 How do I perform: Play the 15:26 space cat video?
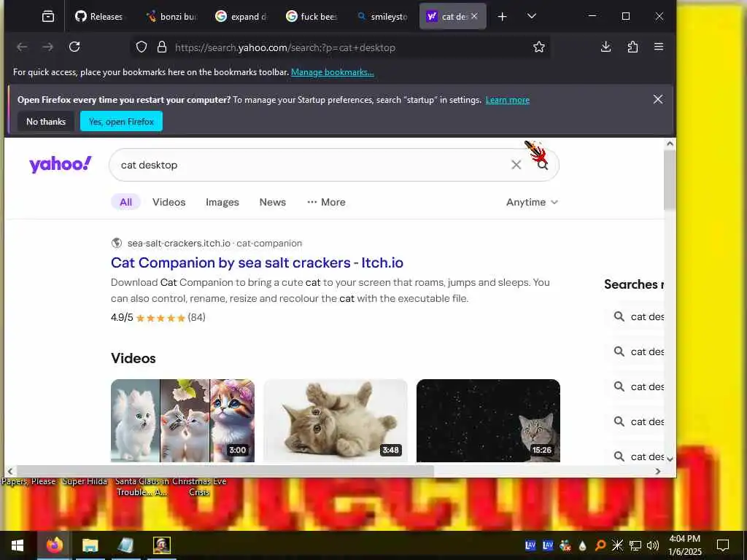click(x=488, y=421)
